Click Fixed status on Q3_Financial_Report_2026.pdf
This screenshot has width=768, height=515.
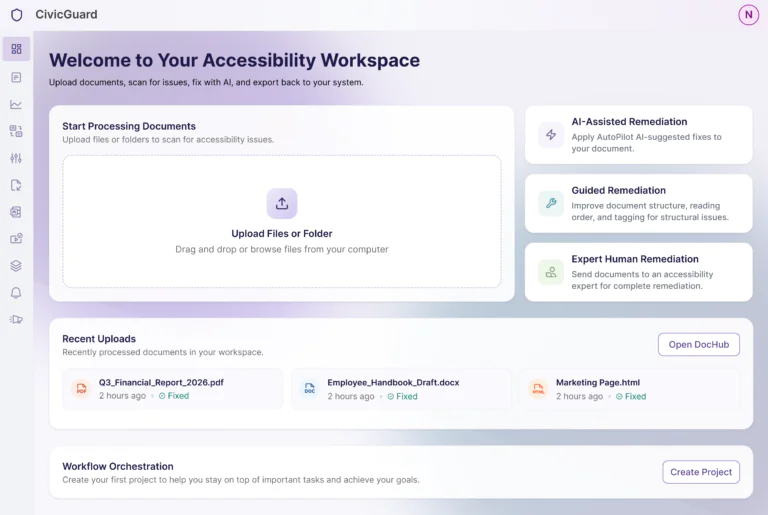tap(174, 396)
